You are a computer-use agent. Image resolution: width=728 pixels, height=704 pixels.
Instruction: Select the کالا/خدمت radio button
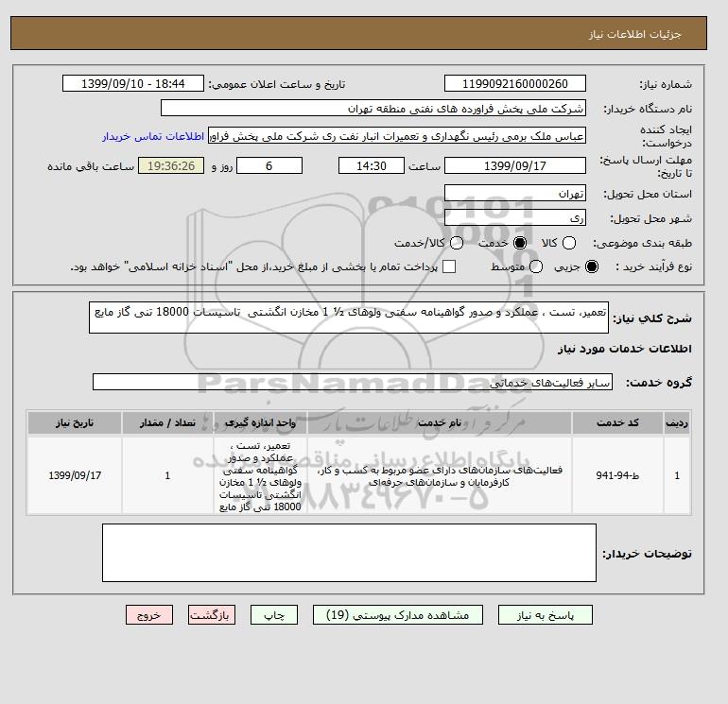tap(457, 243)
